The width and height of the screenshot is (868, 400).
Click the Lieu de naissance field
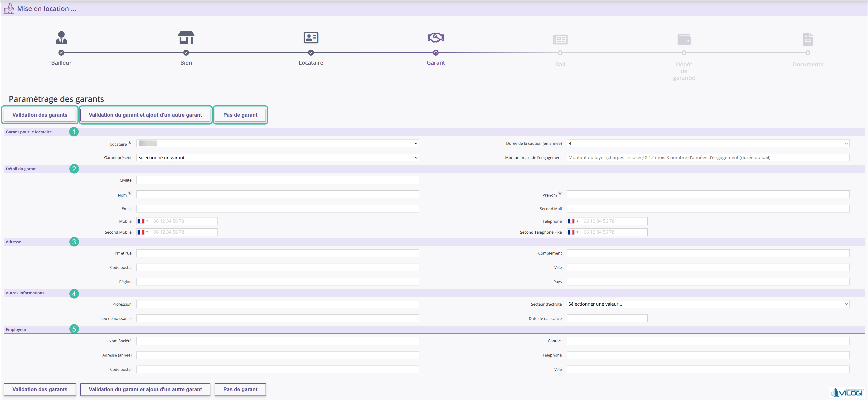click(x=278, y=318)
